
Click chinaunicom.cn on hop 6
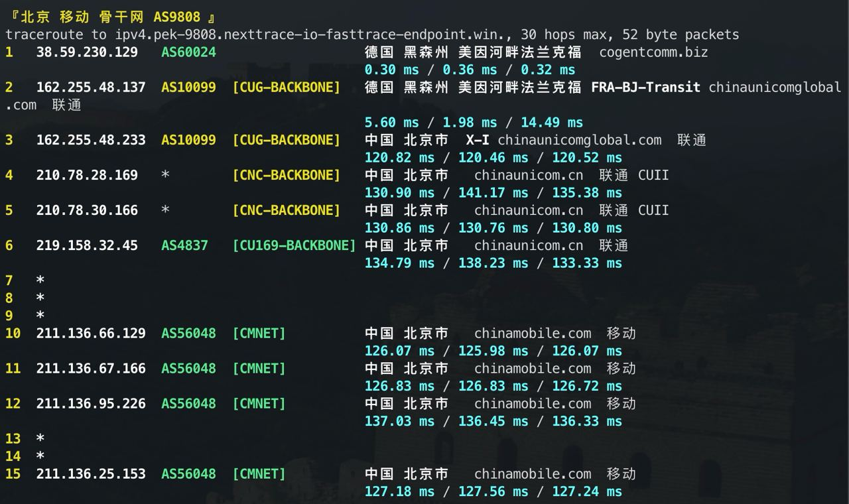point(529,245)
